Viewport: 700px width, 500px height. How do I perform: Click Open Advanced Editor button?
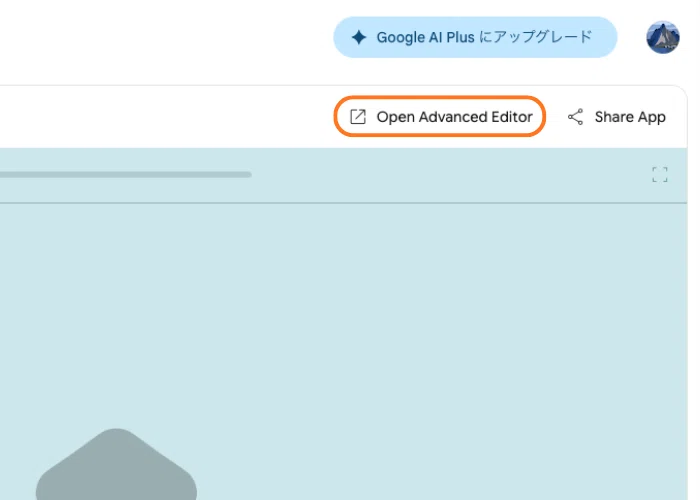(440, 117)
